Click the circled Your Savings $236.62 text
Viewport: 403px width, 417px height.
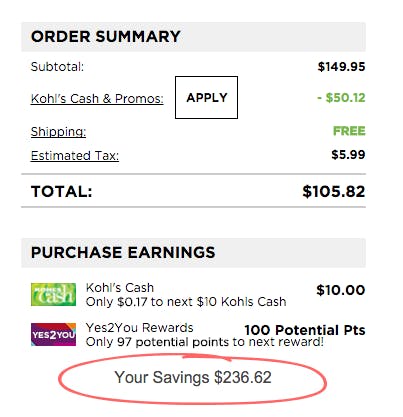(x=193, y=377)
